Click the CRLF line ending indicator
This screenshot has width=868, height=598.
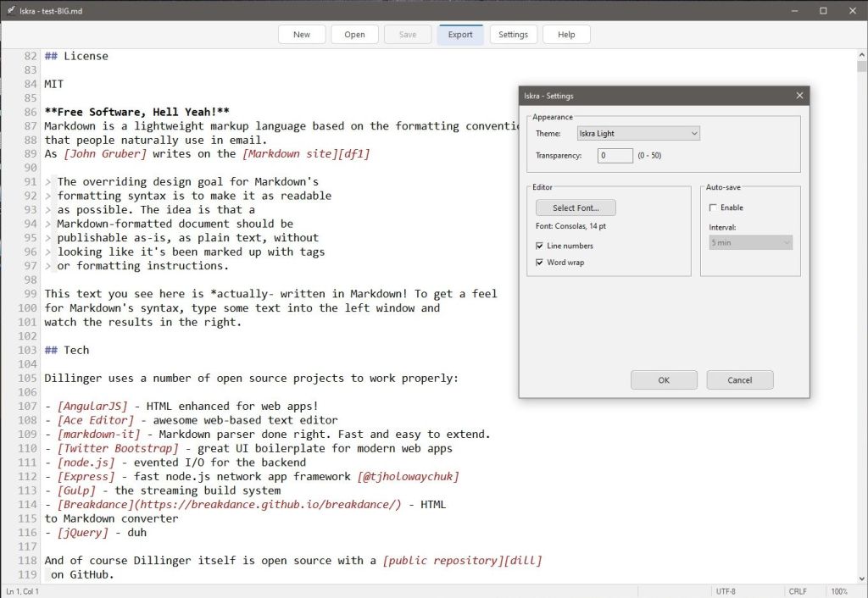797,591
